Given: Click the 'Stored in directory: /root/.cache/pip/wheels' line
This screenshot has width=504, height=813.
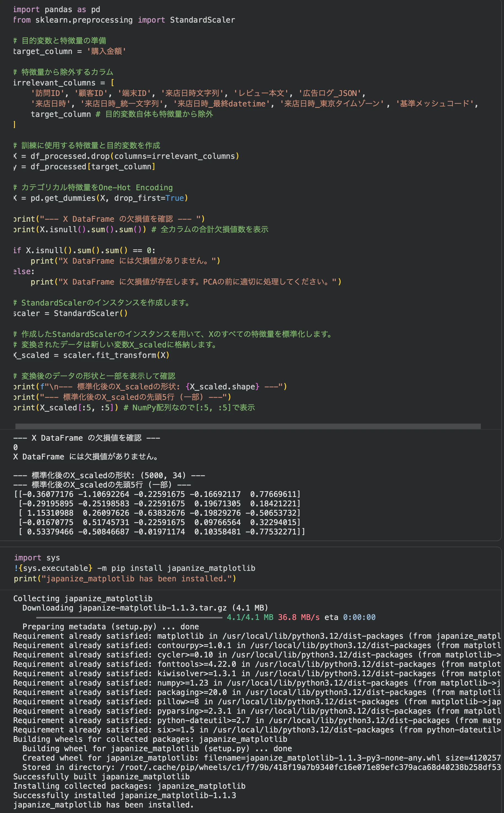Looking at the screenshot, I should pyautogui.click(x=262, y=767).
